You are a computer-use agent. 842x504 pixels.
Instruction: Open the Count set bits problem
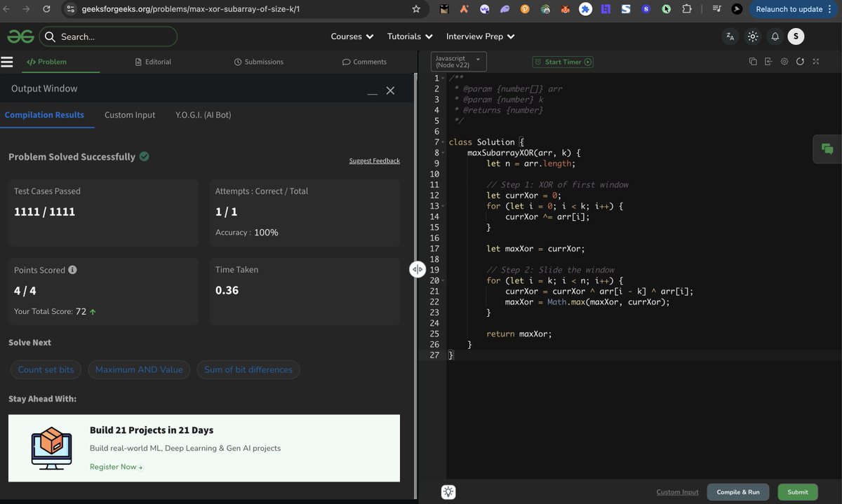tap(46, 369)
